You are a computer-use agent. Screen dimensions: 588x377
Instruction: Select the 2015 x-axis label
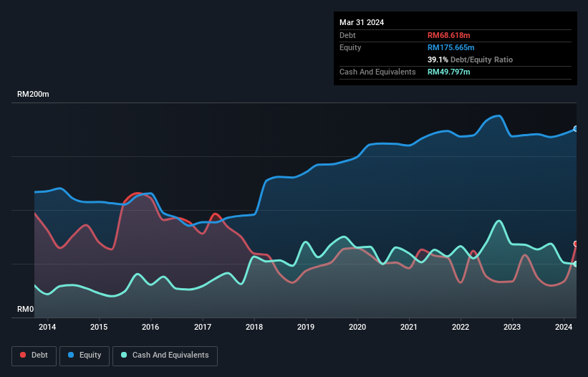(x=99, y=327)
